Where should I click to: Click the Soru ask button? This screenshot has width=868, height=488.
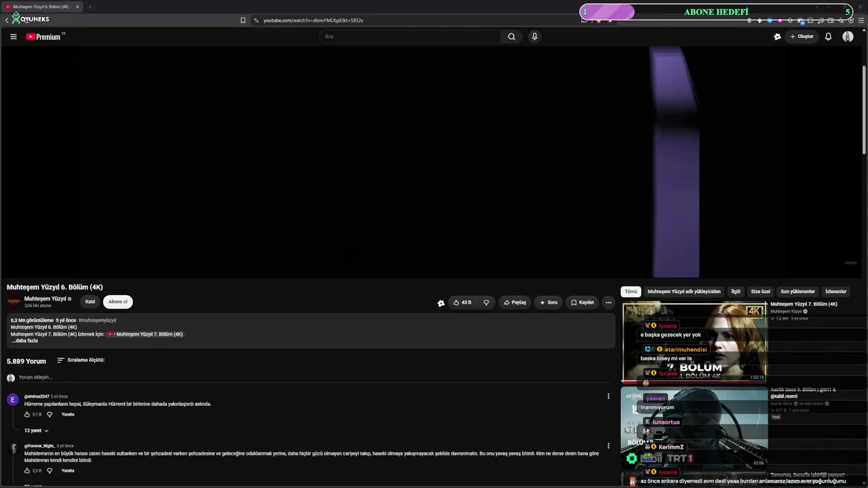(x=549, y=302)
